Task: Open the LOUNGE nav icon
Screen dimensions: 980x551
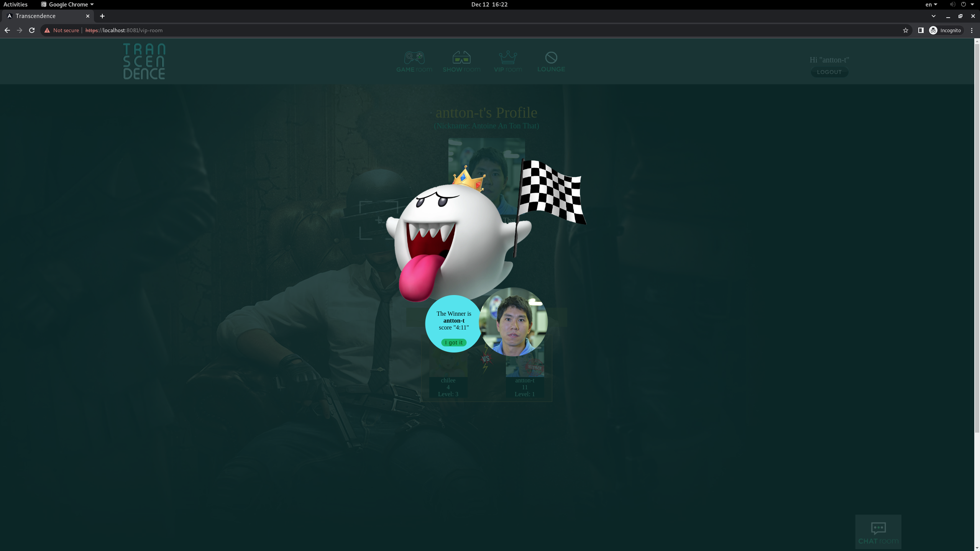Action: [551, 58]
